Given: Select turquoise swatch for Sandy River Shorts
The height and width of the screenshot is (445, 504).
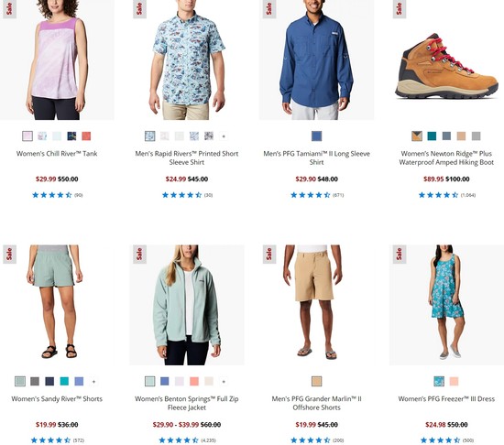Looking at the screenshot, I should click(64, 382).
